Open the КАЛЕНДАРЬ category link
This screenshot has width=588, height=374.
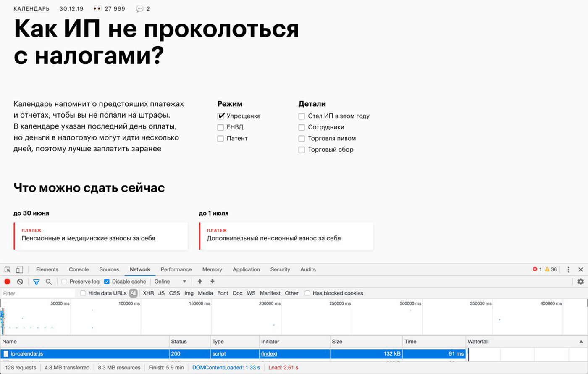31,8
